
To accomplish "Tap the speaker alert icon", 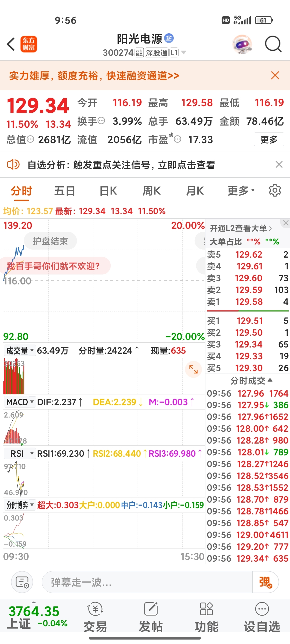I will [13, 164].
